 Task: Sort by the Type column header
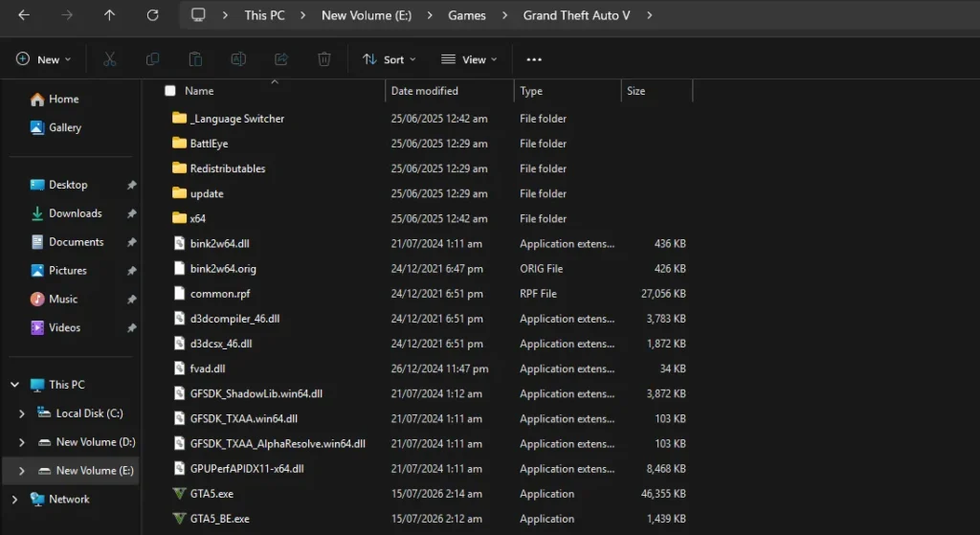tap(531, 91)
